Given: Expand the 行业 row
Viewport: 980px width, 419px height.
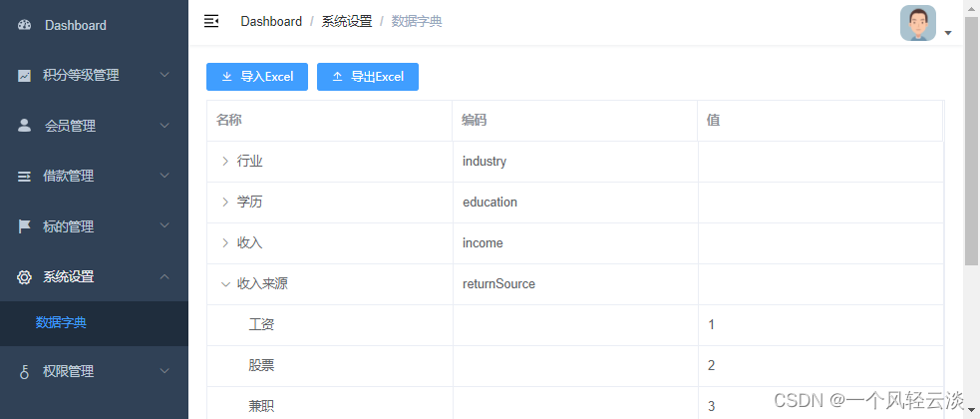Looking at the screenshot, I should [x=225, y=162].
